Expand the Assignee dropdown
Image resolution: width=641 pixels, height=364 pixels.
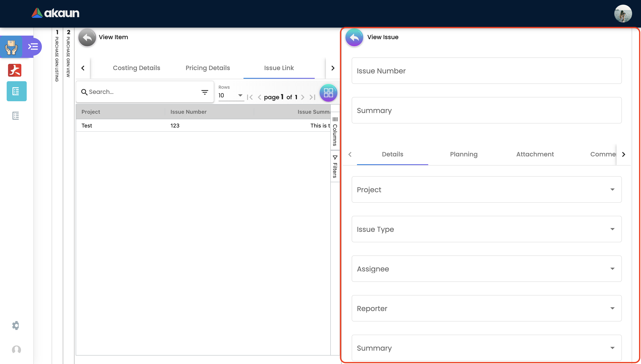pos(486,269)
